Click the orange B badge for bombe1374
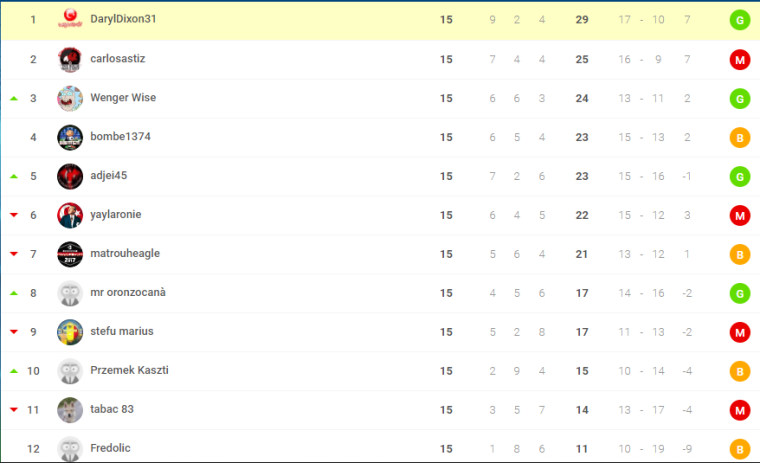This screenshot has width=760, height=463. pos(740,138)
